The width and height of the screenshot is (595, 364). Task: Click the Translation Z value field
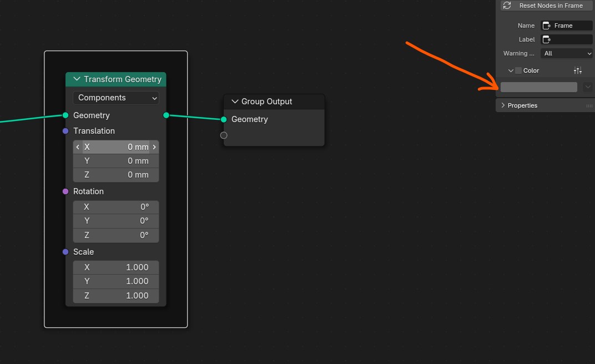(116, 175)
